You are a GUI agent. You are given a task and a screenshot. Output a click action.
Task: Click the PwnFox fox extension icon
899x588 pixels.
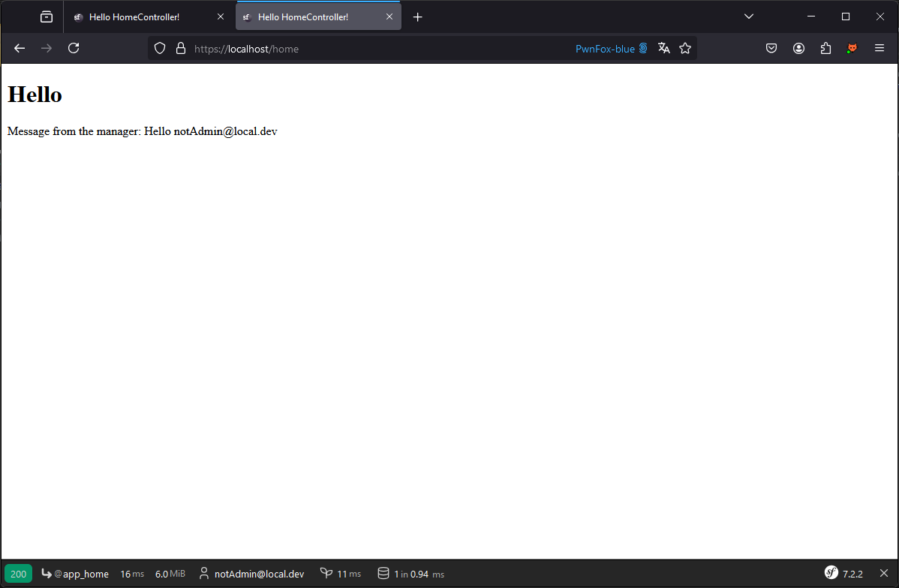[x=852, y=48]
